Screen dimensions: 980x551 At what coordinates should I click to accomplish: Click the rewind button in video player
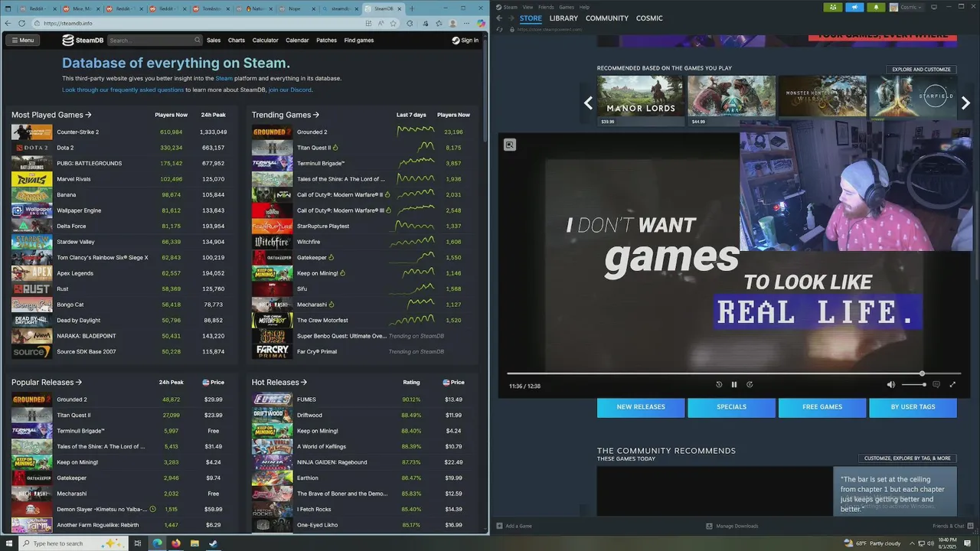point(718,384)
